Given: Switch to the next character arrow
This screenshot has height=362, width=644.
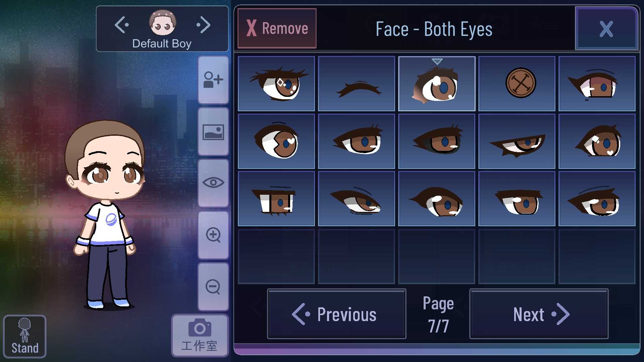Looking at the screenshot, I should [204, 25].
